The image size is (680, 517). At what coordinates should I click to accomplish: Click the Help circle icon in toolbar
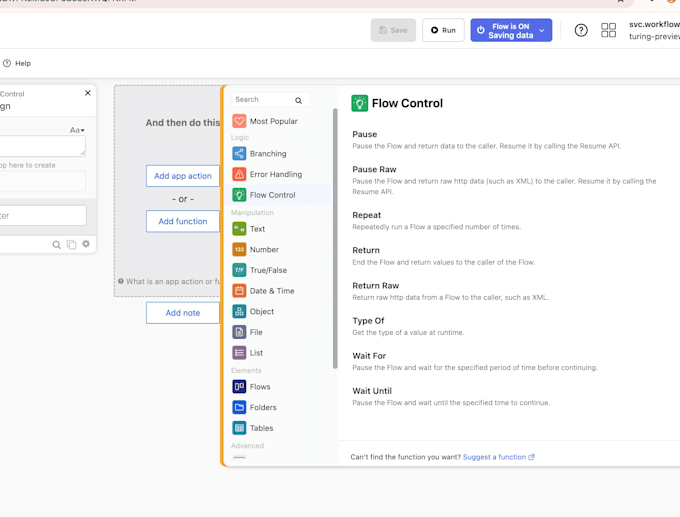[7, 63]
